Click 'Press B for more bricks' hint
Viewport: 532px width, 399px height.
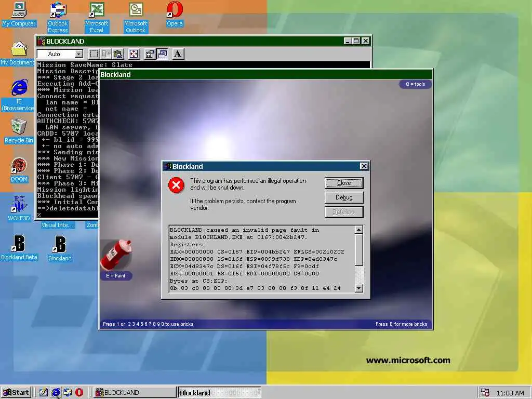point(402,324)
